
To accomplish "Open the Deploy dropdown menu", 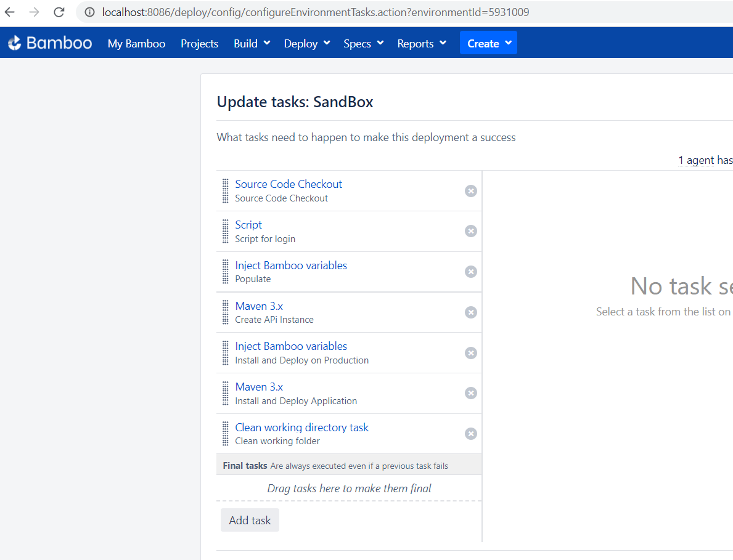I will pos(306,44).
